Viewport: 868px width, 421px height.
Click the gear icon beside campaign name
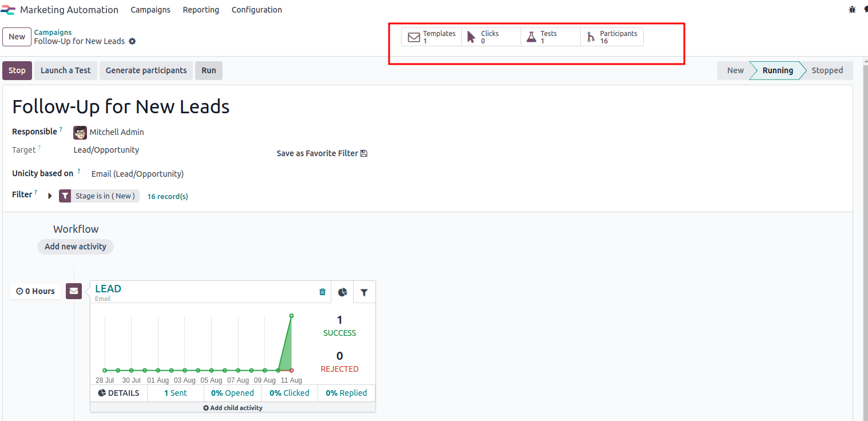pos(133,41)
